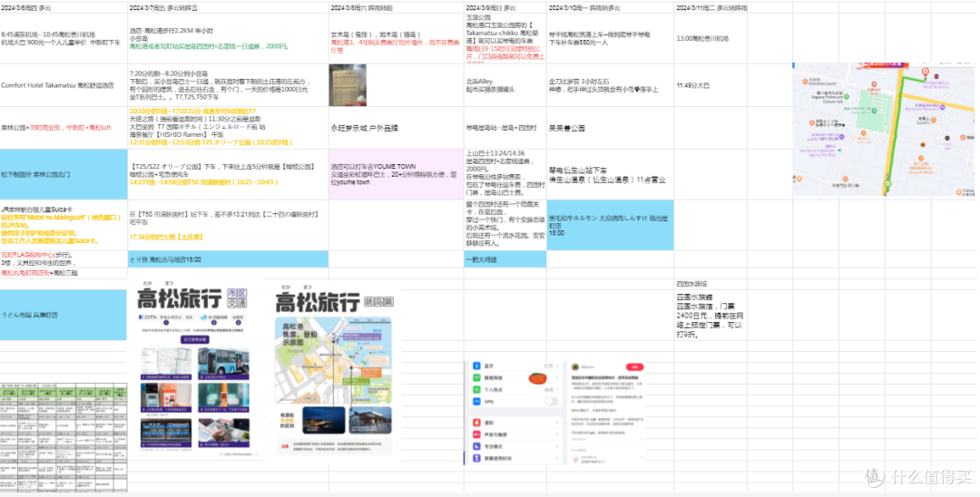Select header cell 2024/3/9周日 多云

click(505, 7)
